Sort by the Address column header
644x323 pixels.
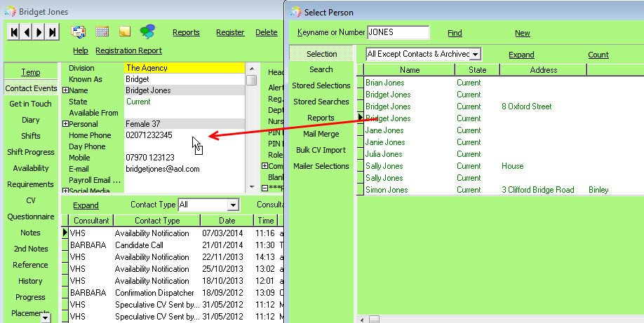click(544, 70)
